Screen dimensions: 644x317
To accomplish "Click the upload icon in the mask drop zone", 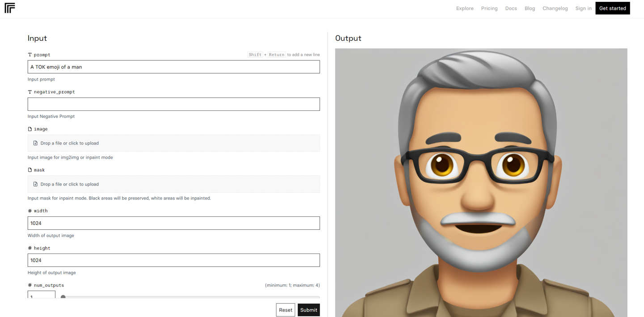I will point(35,184).
